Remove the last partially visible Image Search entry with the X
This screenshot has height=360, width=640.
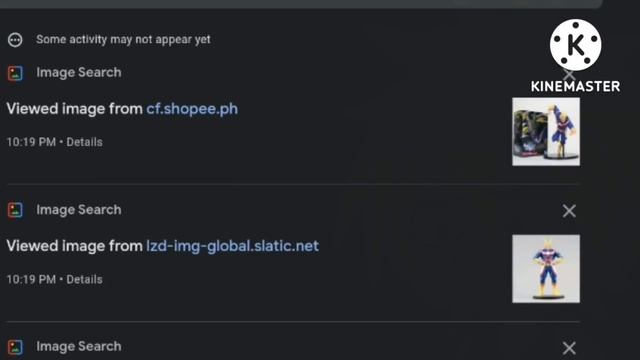click(569, 348)
